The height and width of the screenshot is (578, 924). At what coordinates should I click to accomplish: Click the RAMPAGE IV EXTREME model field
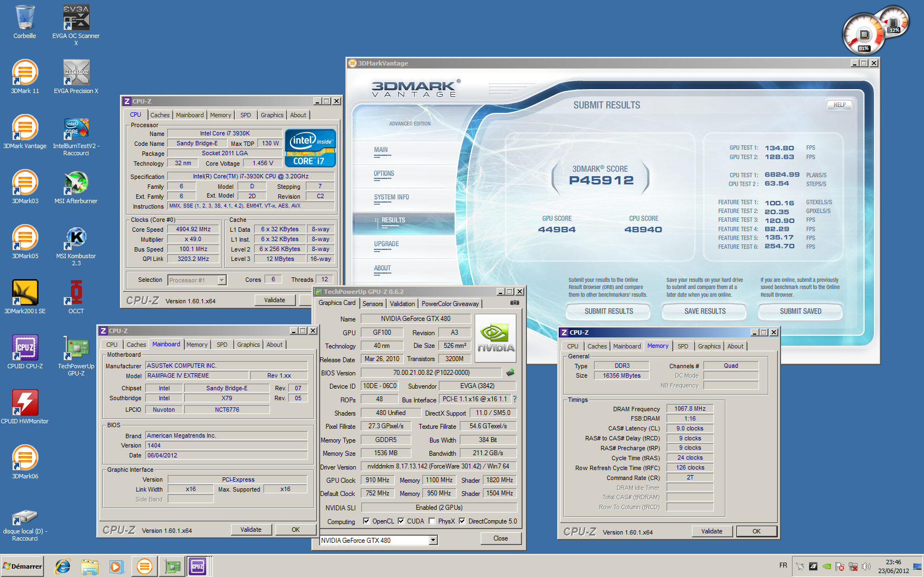pos(196,375)
